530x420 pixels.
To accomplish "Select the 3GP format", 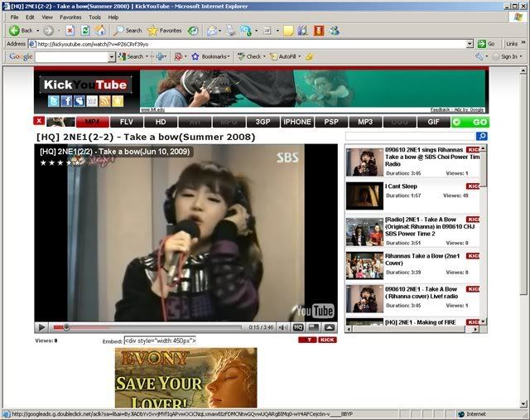I will tap(263, 122).
